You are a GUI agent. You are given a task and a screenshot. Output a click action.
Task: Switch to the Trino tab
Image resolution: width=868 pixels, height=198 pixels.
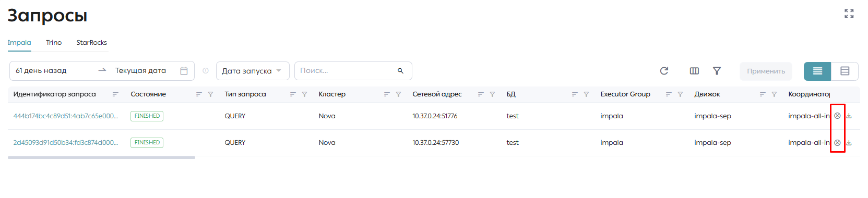point(54,43)
